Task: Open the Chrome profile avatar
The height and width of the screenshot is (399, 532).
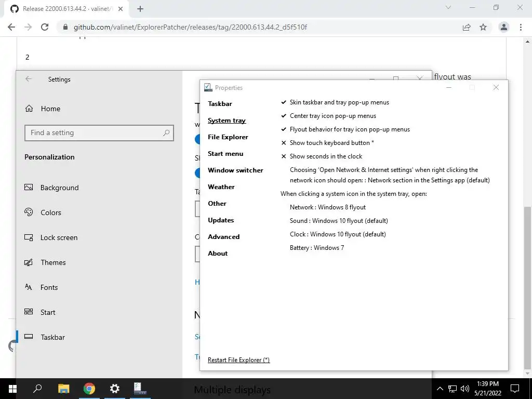Action: click(504, 27)
